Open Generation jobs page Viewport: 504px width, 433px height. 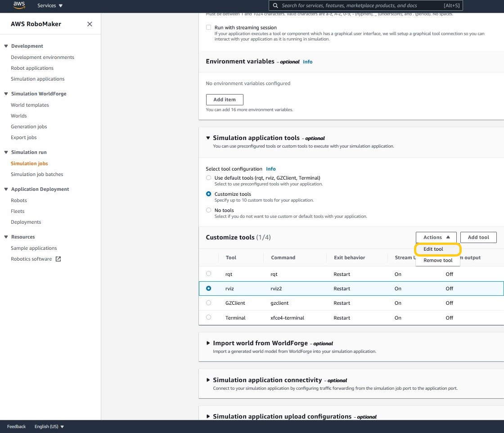pos(29,126)
